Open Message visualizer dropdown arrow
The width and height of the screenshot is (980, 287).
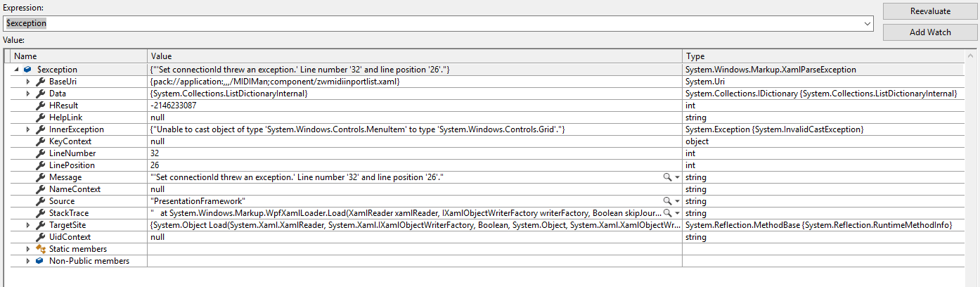[677, 177]
